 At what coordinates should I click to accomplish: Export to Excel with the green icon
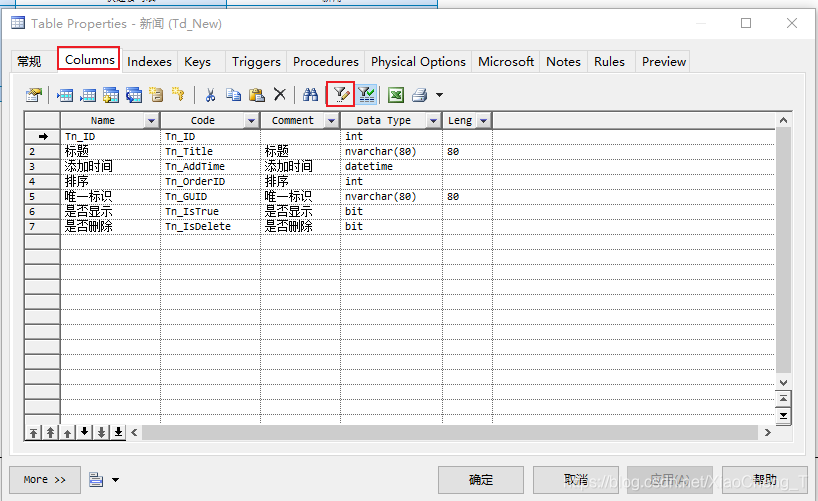pos(396,94)
